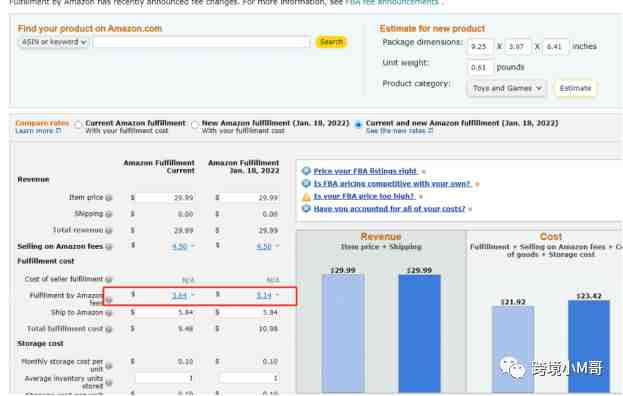
Task: Click the info icon beside Cost of seller fulfillment
Action: coord(109,279)
